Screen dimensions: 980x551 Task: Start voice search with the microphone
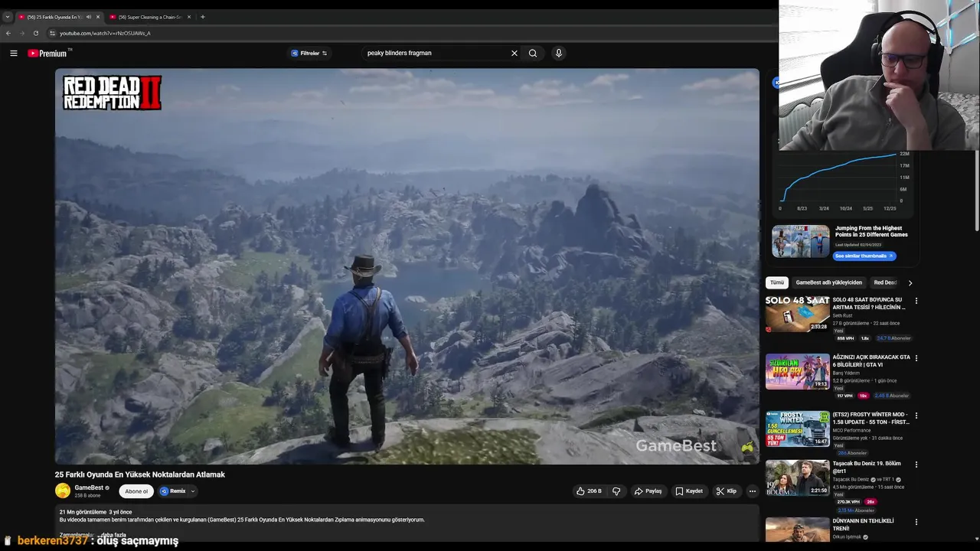(559, 53)
